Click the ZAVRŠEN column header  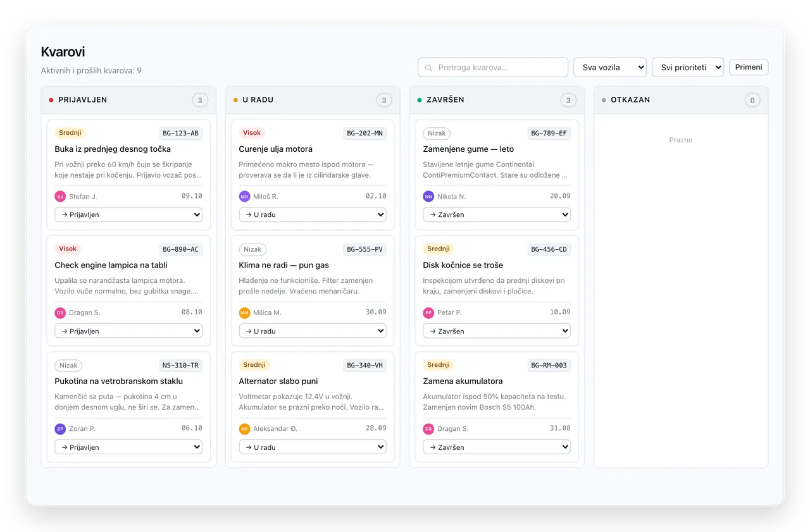(x=497, y=100)
